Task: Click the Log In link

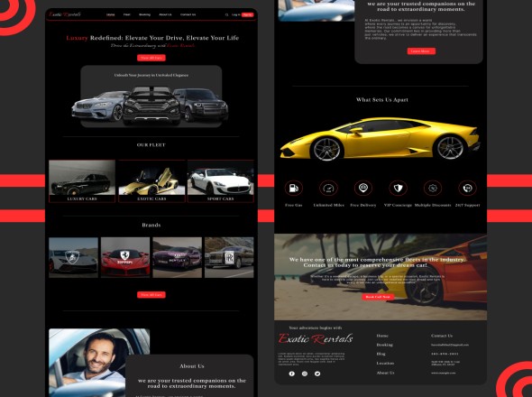Action: click(236, 14)
